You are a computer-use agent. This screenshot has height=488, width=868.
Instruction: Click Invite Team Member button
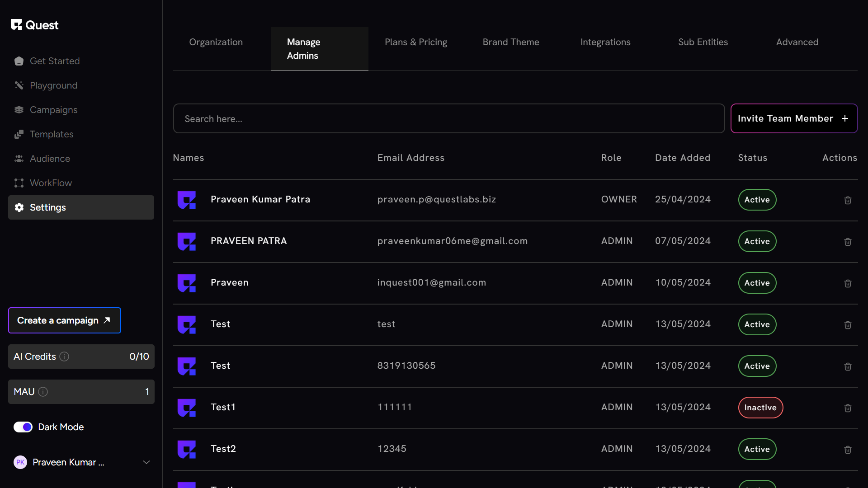[x=793, y=118]
